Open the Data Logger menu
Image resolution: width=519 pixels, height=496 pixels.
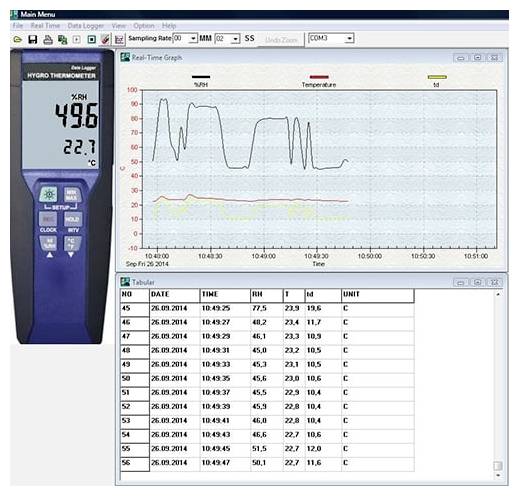[x=85, y=26]
